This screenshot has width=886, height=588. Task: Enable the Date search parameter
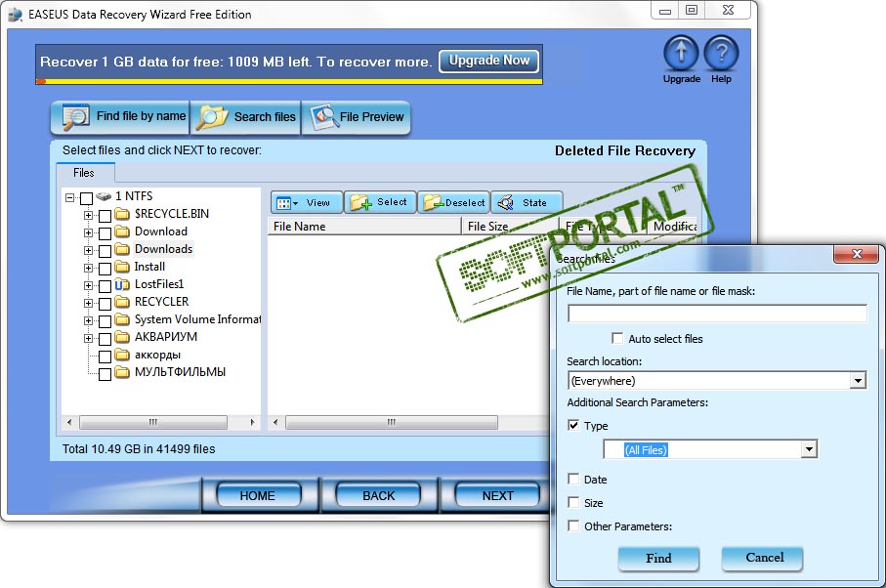tap(573, 479)
